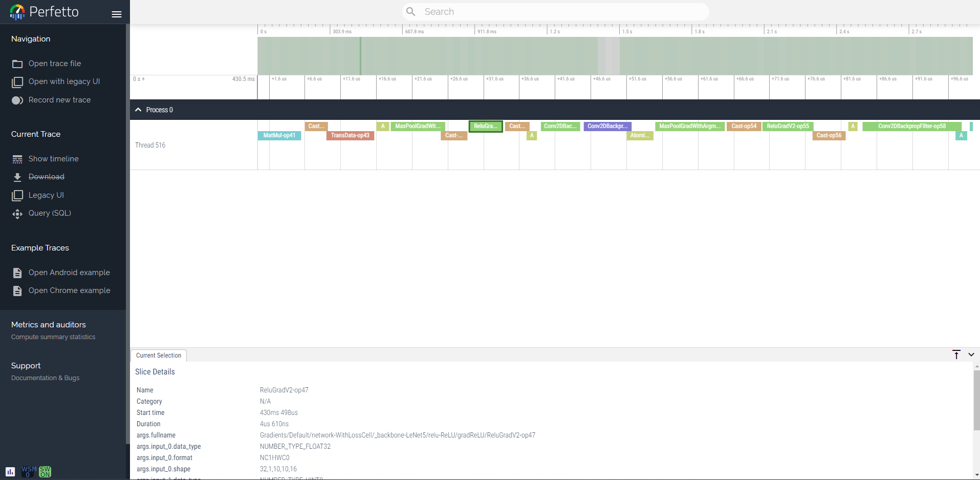The width and height of the screenshot is (980, 480).
Task: Select the Conv2DBackpropFilter-op58 slice
Action: click(912, 127)
